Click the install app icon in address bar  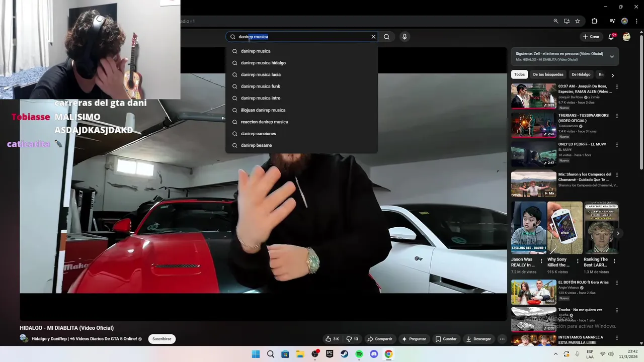tap(567, 21)
